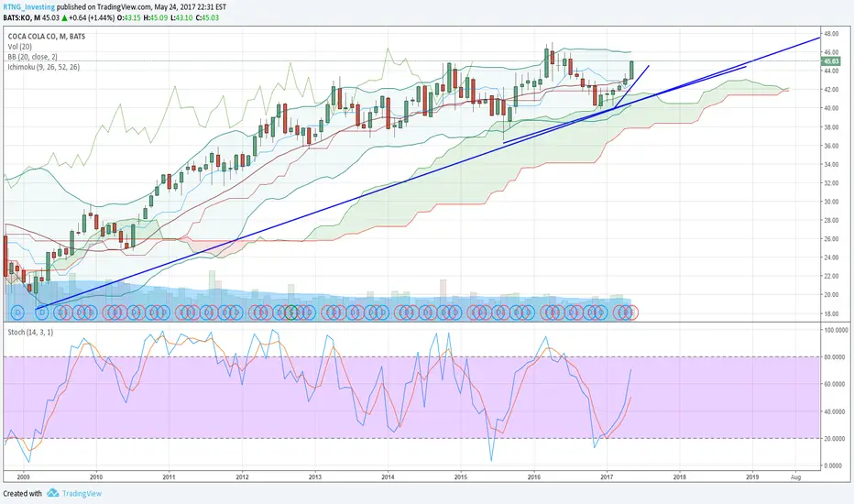The height and width of the screenshot is (504, 854).
Task: Click the 30.00 price axis value
Action: click(x=831, y=202)
